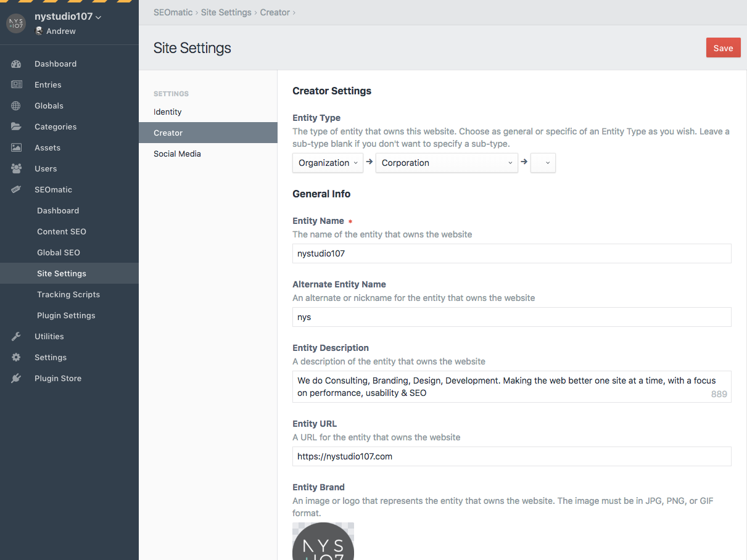Click the Andrew user avatar icon
The image size is (747, 560).
pyautogui.click(x=39, y=31)
